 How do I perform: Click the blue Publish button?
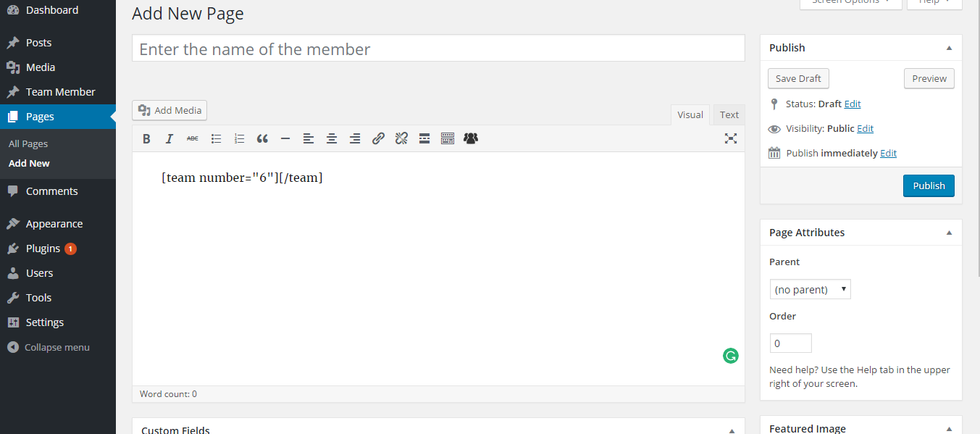(x=929, y=185)
